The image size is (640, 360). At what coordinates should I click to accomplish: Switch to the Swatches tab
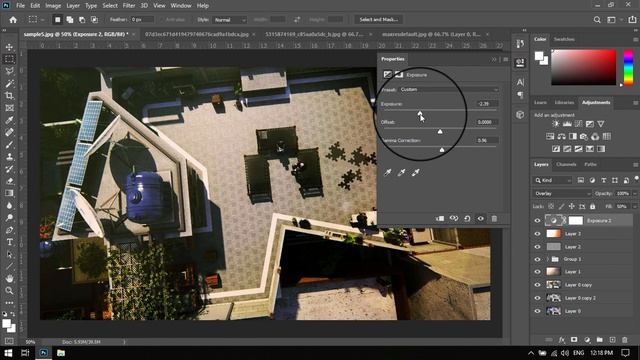click(564, 39)
